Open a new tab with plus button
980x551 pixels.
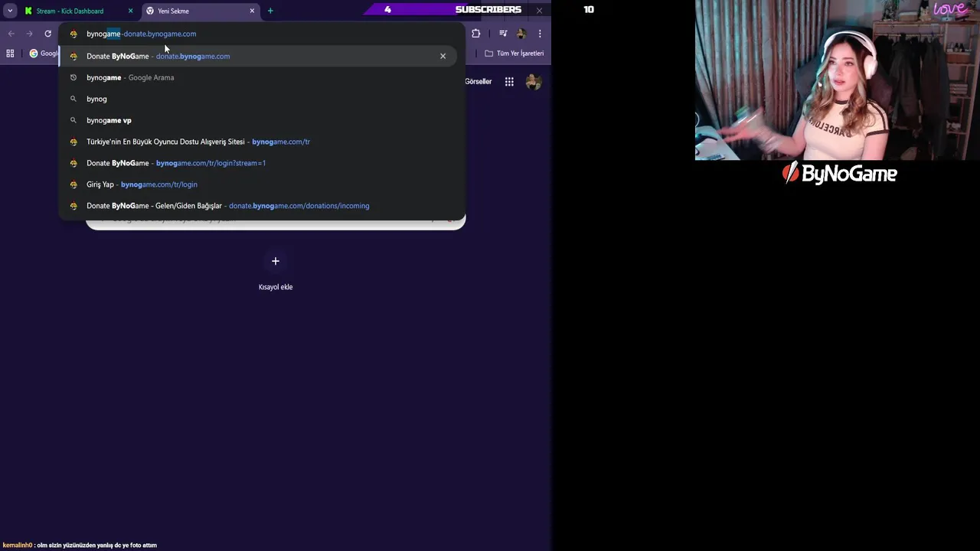[x=270, y=11]
